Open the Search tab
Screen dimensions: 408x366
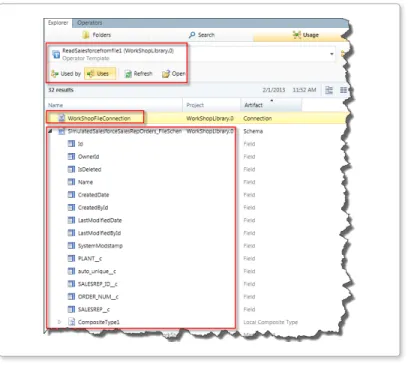point(202,35)
